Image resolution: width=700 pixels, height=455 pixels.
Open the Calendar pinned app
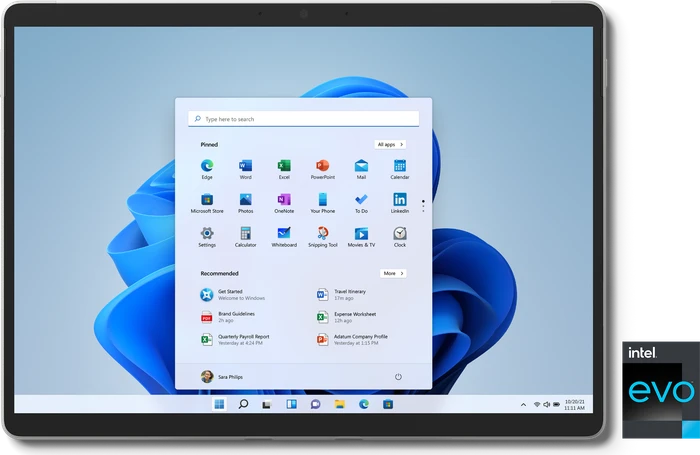pos(400,169)
